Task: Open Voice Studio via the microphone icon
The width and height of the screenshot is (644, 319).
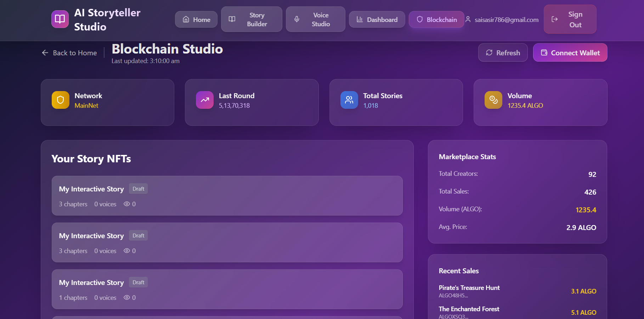Action: (x=297, y=19)
